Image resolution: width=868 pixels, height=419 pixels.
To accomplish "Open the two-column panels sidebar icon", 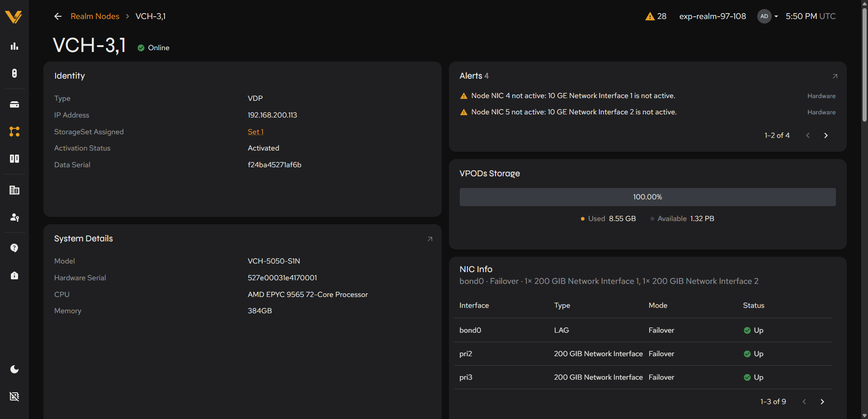I will 14,159.
